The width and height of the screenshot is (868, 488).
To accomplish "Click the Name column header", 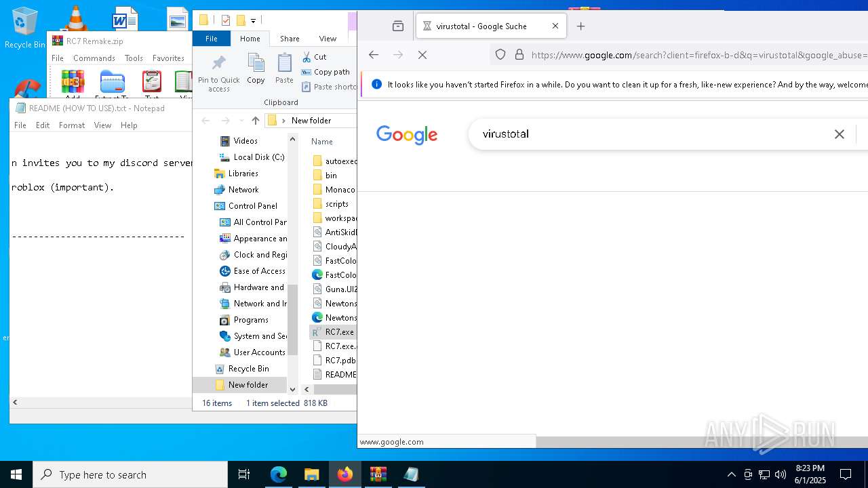I will pos(322,142).
